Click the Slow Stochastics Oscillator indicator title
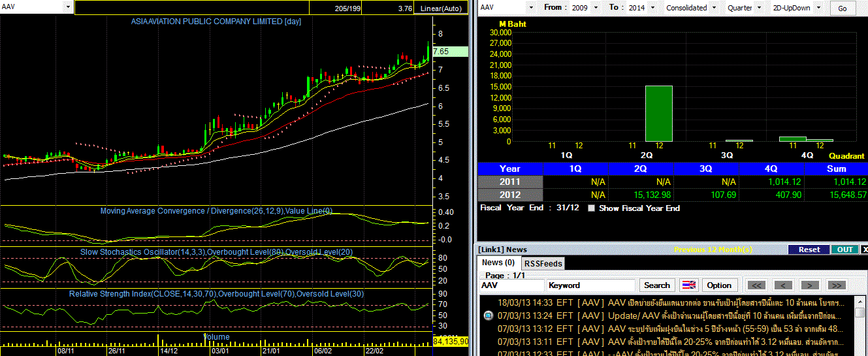Viewport: 868px width, 356px height. pyautogui.click(x=217, y=251)
